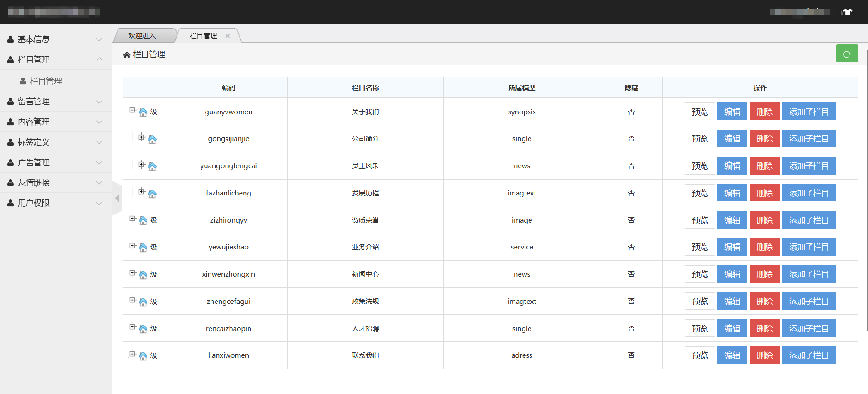Collapse the guanyvwomen tree node
This screenshot has width=868, height=394.
[132, 110]
